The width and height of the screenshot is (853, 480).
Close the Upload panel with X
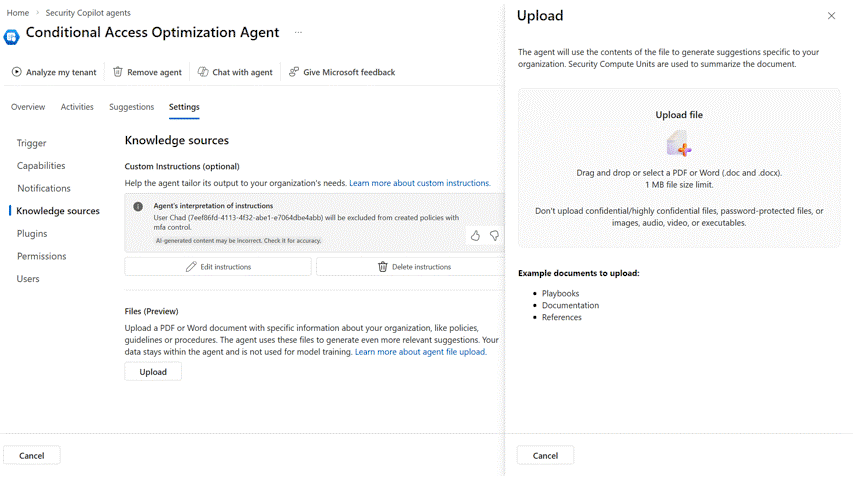click(x=831, y=16)
